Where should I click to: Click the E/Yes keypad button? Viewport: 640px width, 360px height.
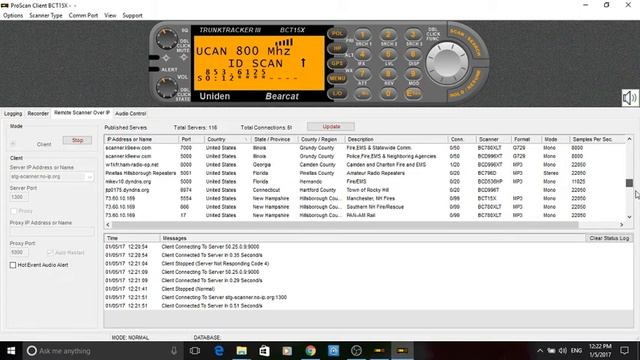[x=413, y=93]
